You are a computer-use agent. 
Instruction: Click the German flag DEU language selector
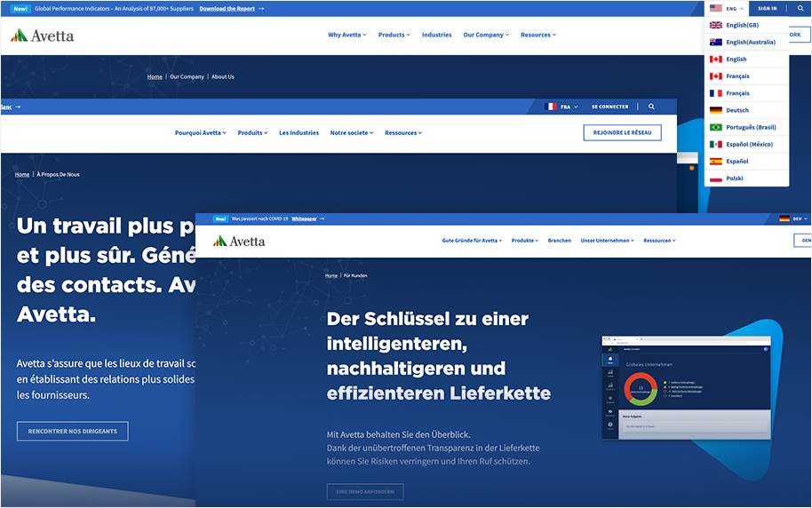[x=793, y=218]
